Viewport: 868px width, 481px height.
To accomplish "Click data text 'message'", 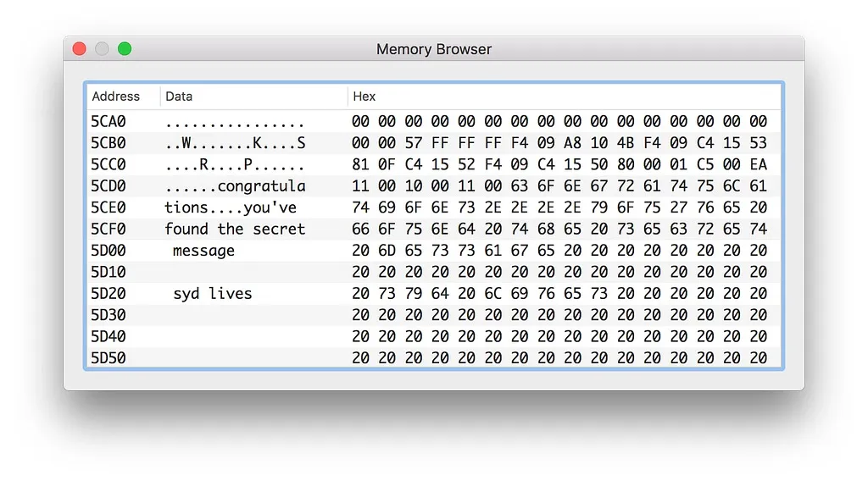I will pyautogui.click(x=203, y=251).
